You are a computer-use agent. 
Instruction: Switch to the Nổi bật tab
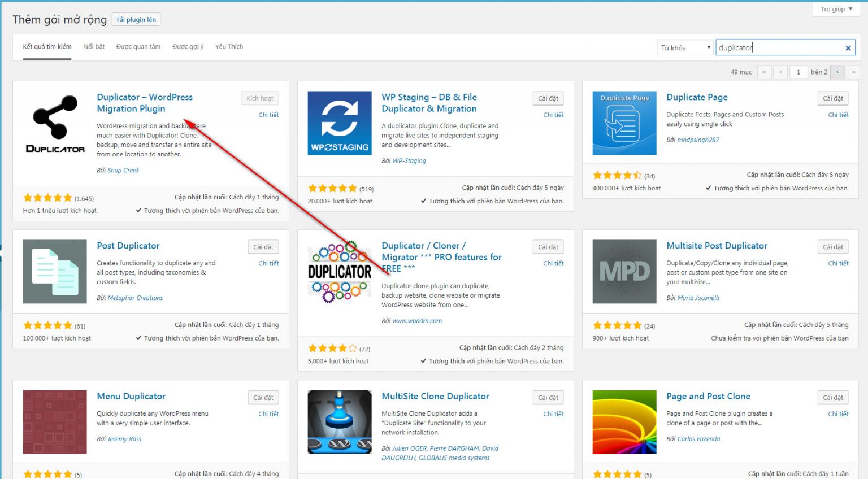click(94, 47)
